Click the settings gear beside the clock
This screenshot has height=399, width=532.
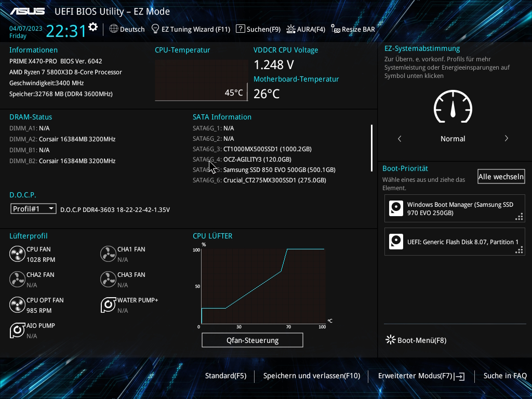(x=93, y=27)
